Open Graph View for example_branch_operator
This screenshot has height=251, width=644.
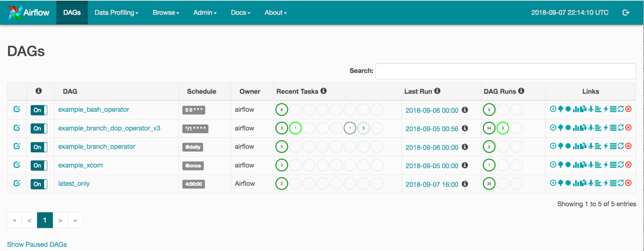click(x=568, y=146)
